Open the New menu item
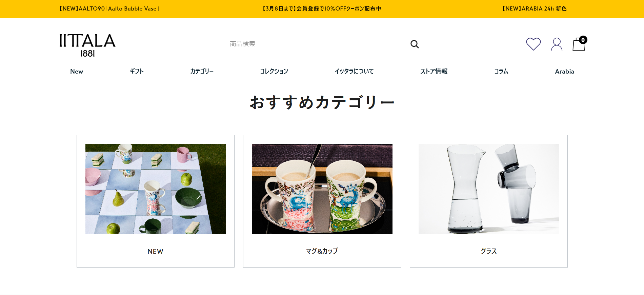The height and width of the screenshot is (295, 644). [77, 71]
